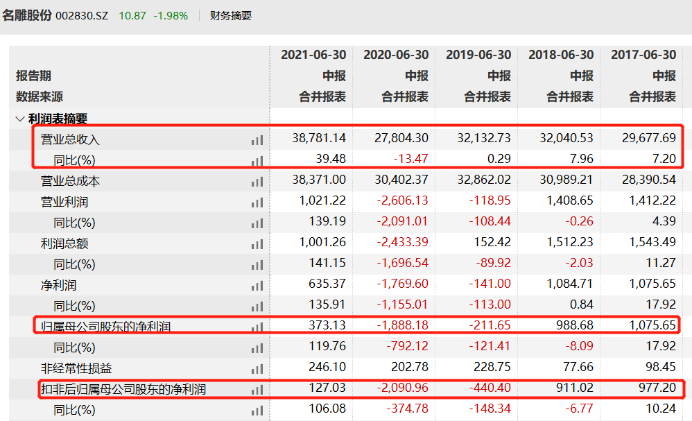
Task: Click revenue value 27,804.30
Action: 401,138
